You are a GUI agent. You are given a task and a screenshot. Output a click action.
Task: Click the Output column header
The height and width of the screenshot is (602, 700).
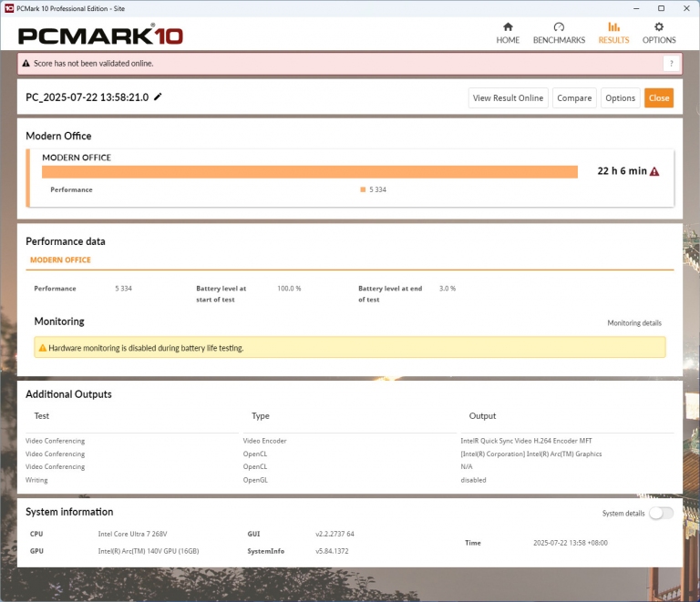[x=482, y=415]
